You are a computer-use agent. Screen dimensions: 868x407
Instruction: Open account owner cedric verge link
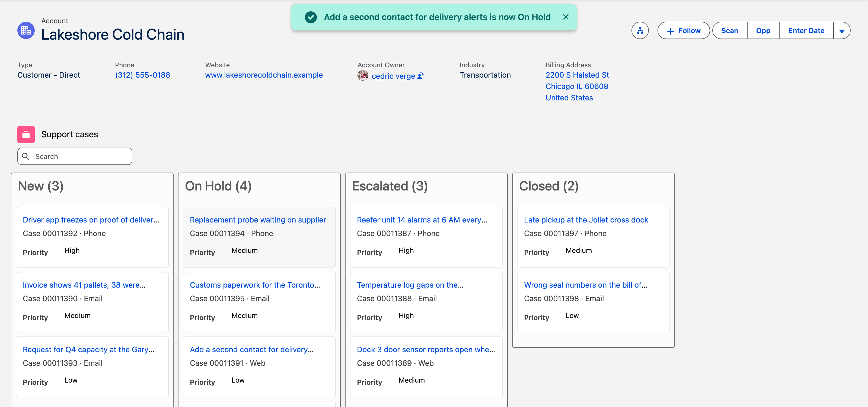coord(393,76)
